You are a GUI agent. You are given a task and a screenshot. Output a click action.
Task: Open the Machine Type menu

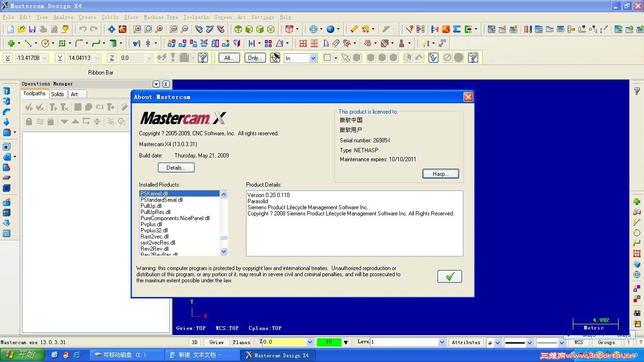(161, 17)
